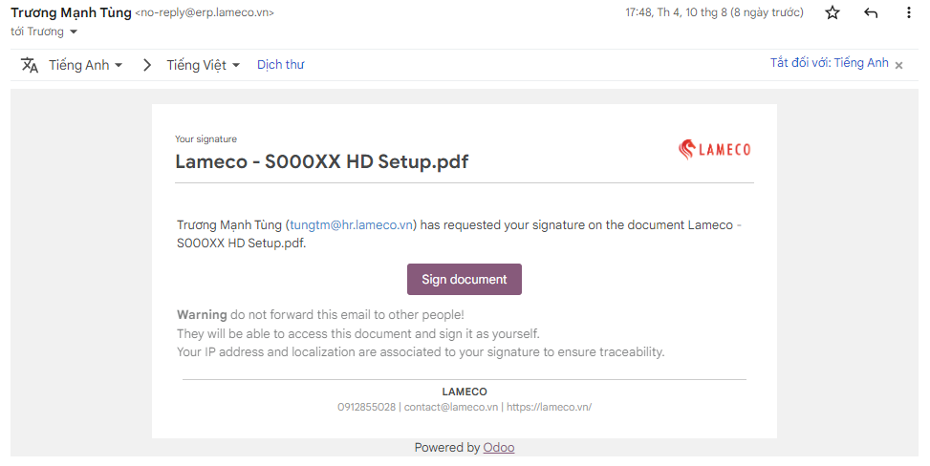Open the three-dot more options menu

pyautogui.click(x=908, y=12)
